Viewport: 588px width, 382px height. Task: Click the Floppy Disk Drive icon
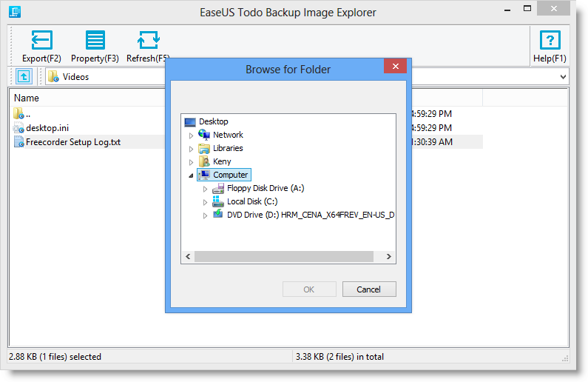pos(218,188)
